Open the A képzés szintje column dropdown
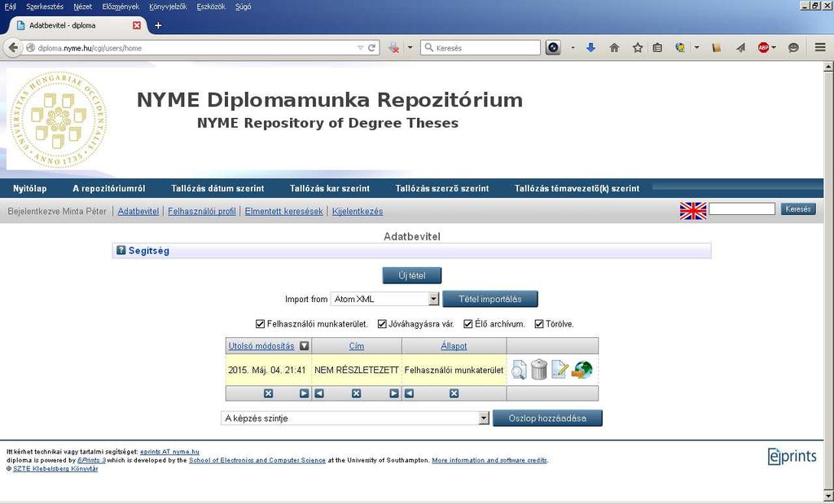 (355, 418)
